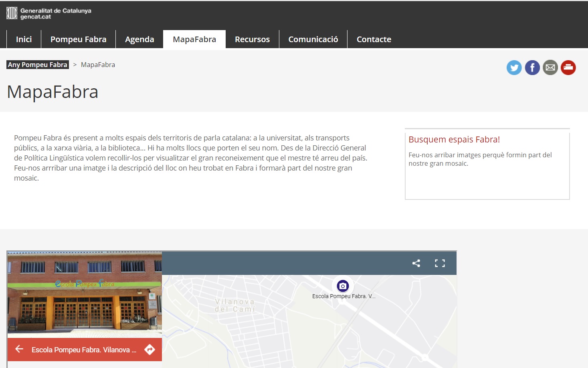Share the page on Facebook
The height and width of the screenshot is (368, 588).
532,68
